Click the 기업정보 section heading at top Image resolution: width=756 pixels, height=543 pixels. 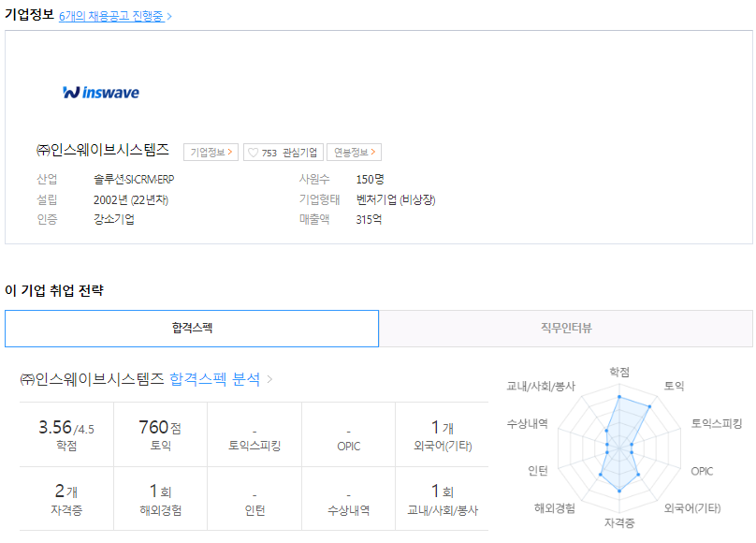(29, 14)
